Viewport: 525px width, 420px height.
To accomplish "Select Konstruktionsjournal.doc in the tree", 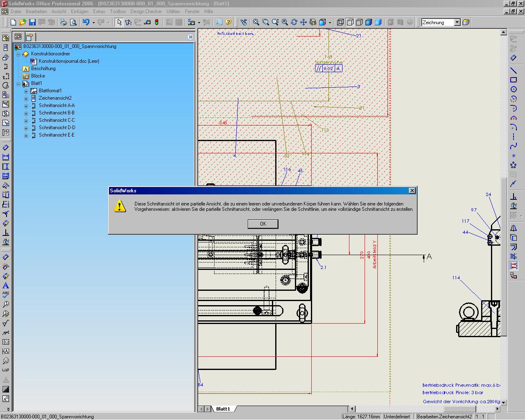I will (69, 61).
